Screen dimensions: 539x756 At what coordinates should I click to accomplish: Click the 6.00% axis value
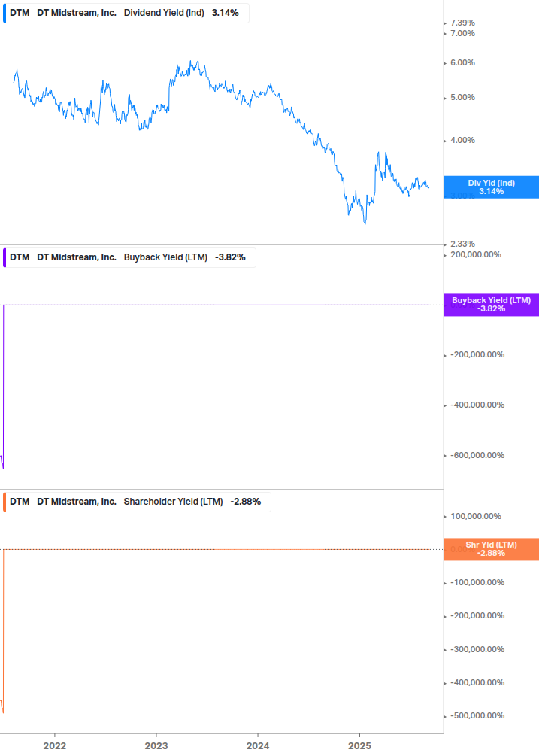(462, 62)
